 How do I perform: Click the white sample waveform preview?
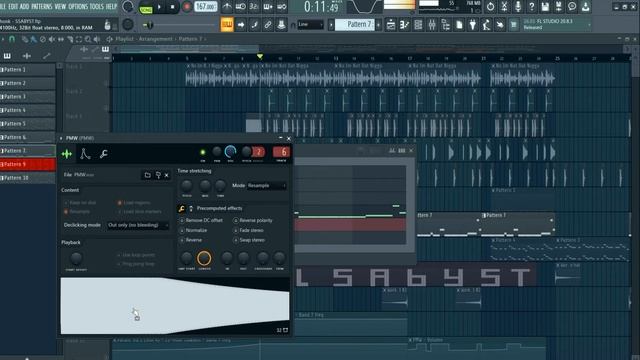[x=175, y=306]
